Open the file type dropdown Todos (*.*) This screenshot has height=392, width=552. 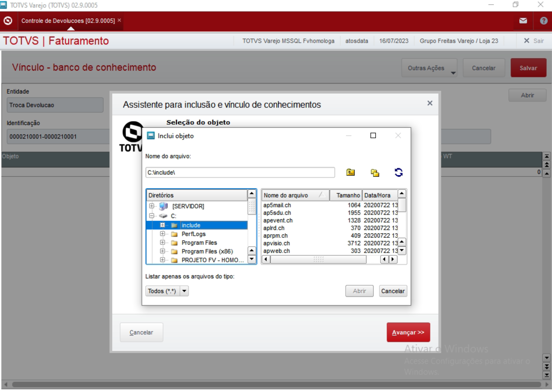pyautogui.click(x=184, y=291)
